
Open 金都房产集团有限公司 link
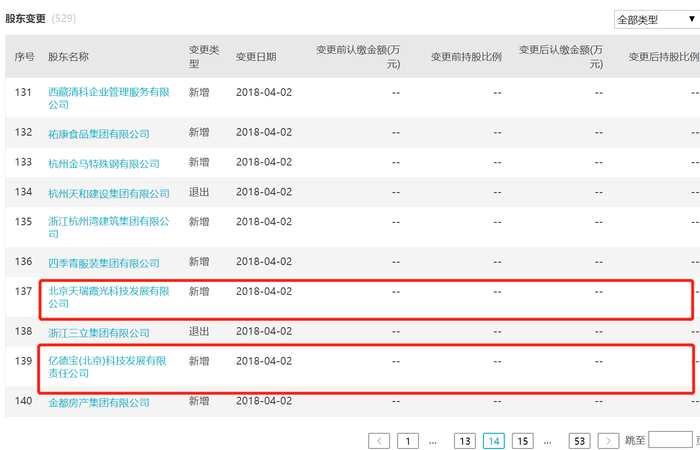click(x=99, y=402)
